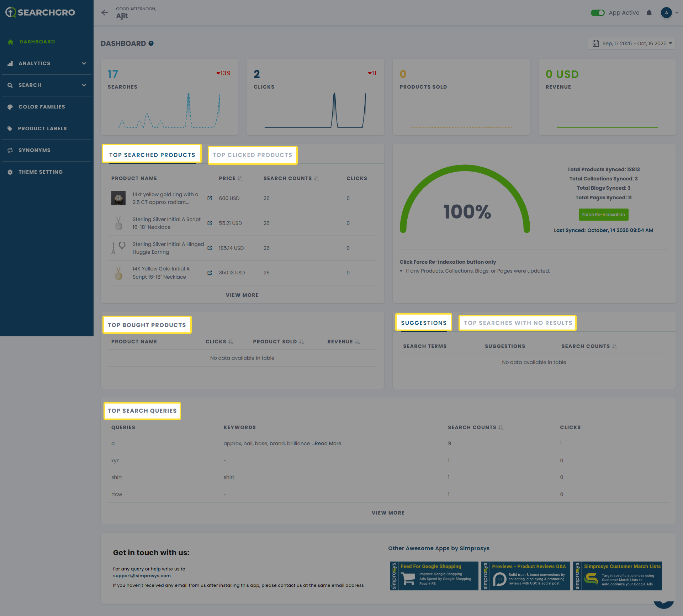Open external link for 14kt yellow gold ring
The height and width of the screenshot is (616, 683).
pos(210,198)
